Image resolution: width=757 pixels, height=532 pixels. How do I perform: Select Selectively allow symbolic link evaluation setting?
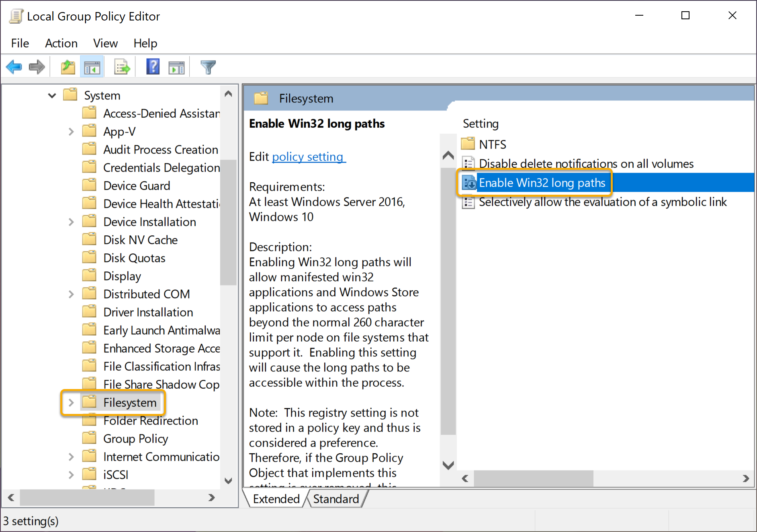[603, 202]
